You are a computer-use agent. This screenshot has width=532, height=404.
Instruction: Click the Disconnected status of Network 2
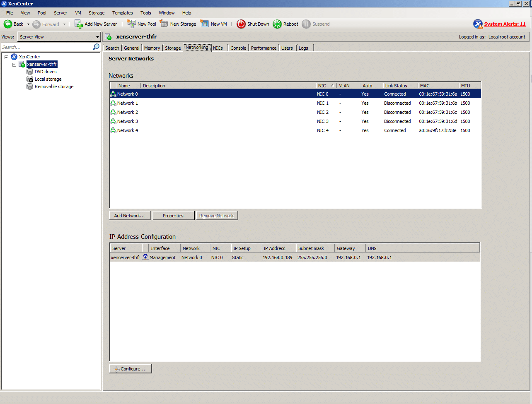coord(397,112)
